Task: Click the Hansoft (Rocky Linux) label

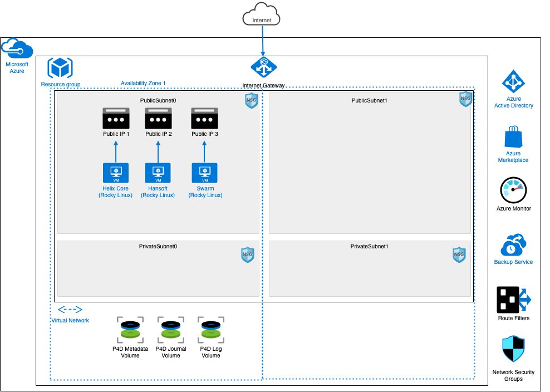Action: (x=158, y=192)
